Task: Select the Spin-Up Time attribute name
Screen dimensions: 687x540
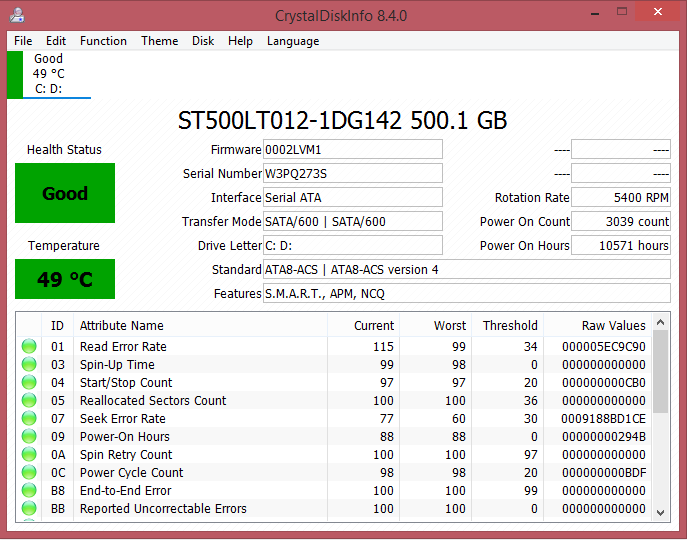Action: [117, 364]
